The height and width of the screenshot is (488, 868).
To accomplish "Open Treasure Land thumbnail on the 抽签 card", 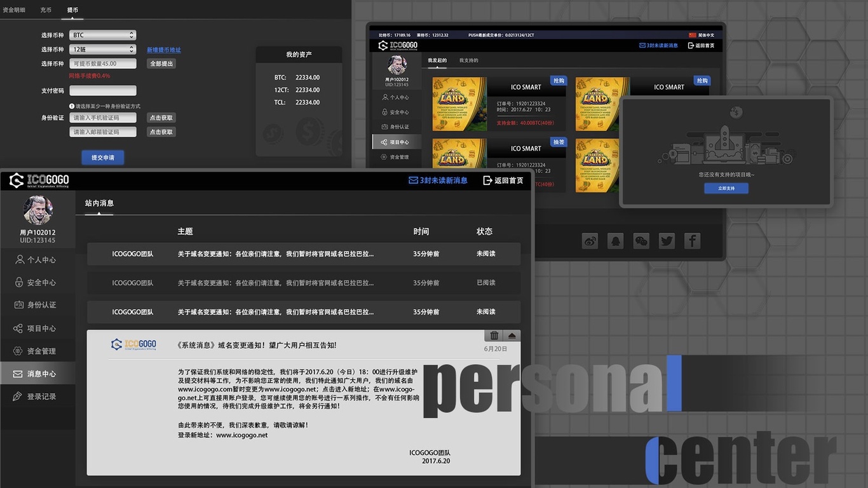I will (x=459, y=165).
